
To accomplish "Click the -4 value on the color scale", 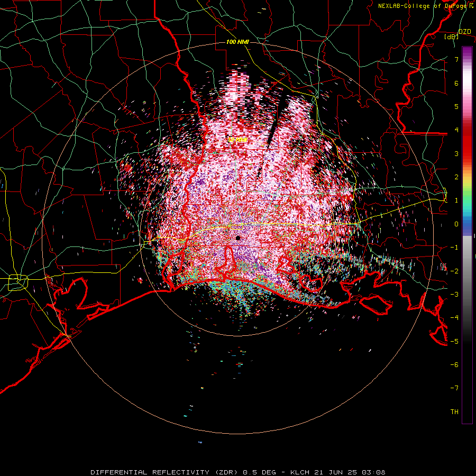I will pyautogui.click(x=454, y=318).
